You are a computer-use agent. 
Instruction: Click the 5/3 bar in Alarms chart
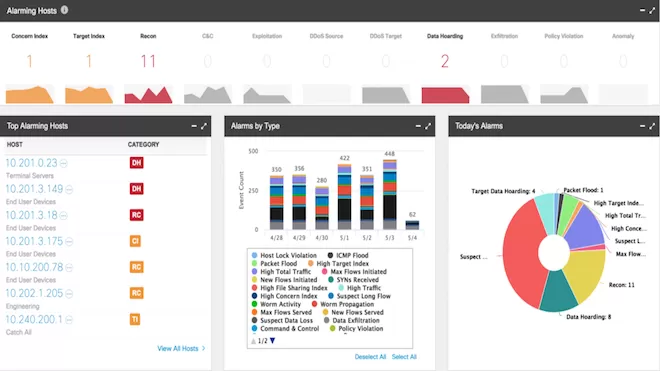(390, 195)
